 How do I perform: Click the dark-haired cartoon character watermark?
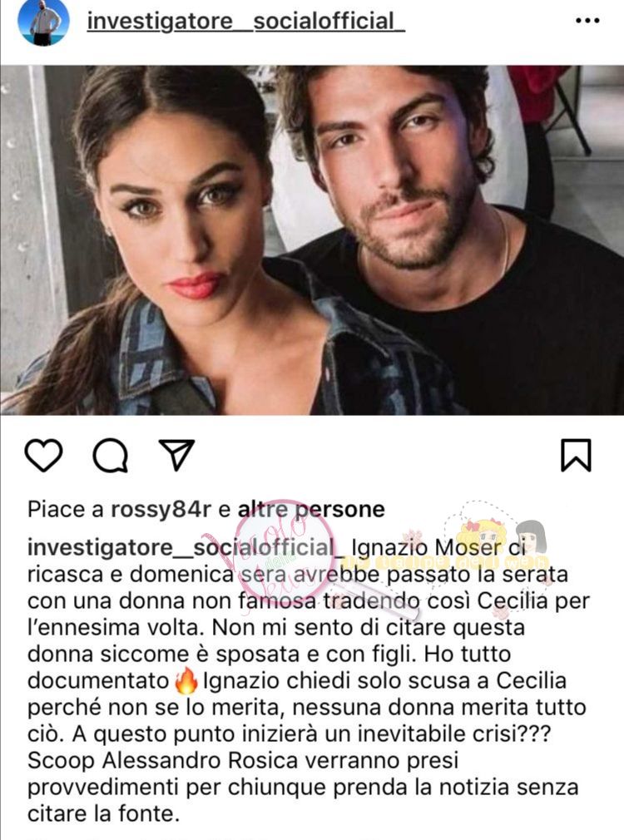531,538
